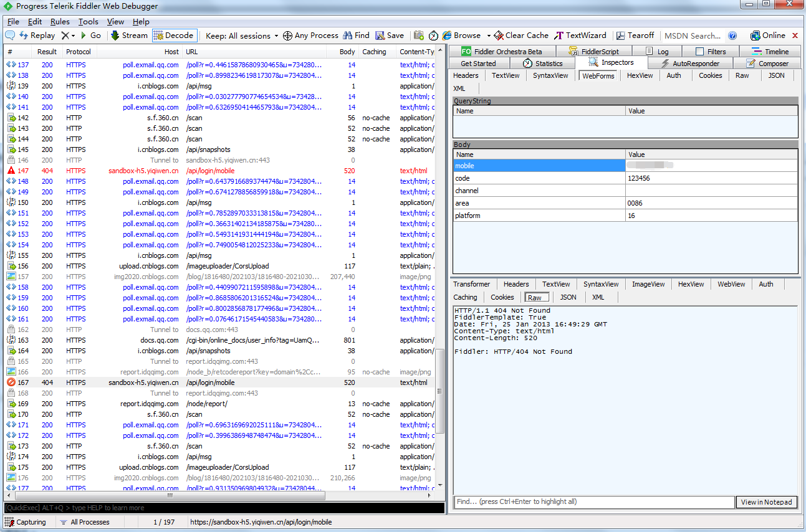806x532 pixels.
Task: Open the Get Started tab
Action: 478,64
